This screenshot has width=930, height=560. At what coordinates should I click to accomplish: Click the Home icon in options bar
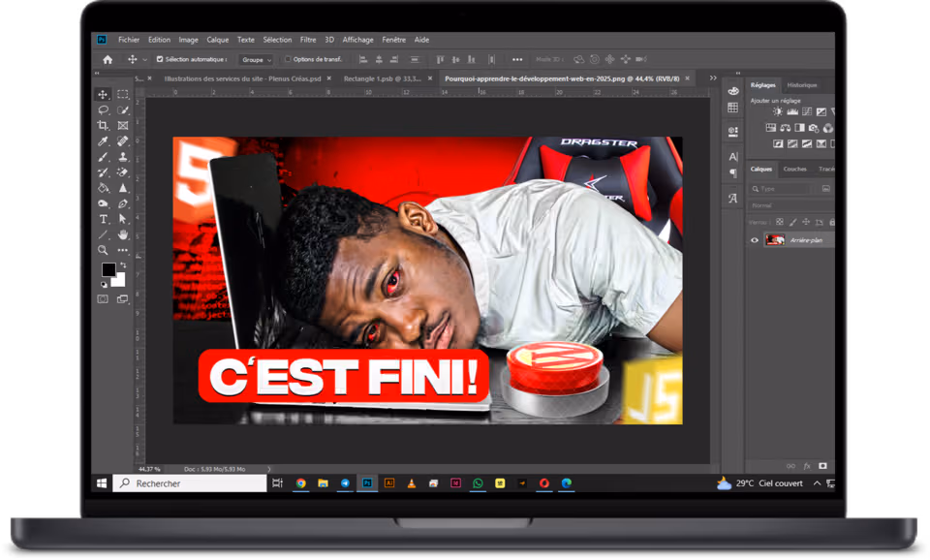[x=108, y=59]
